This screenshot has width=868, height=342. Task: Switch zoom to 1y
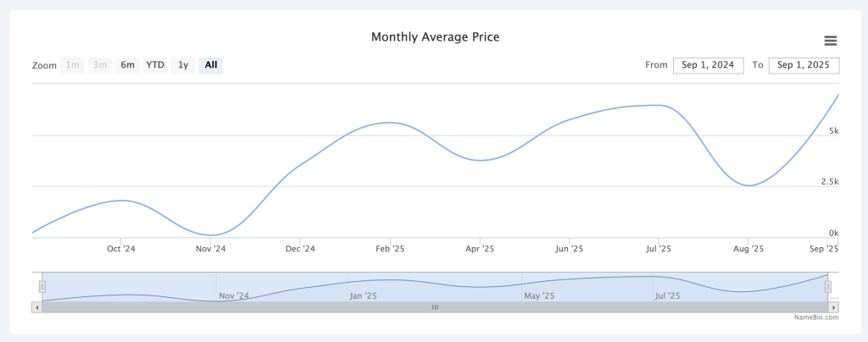coord(183,65)
